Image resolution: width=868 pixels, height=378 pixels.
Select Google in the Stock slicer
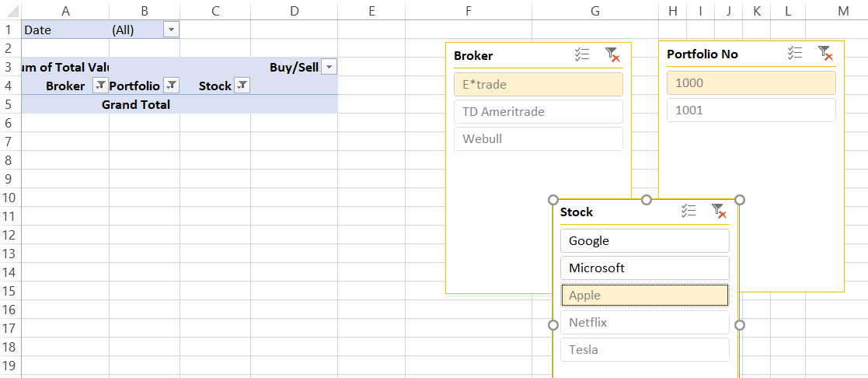[644, 241]
